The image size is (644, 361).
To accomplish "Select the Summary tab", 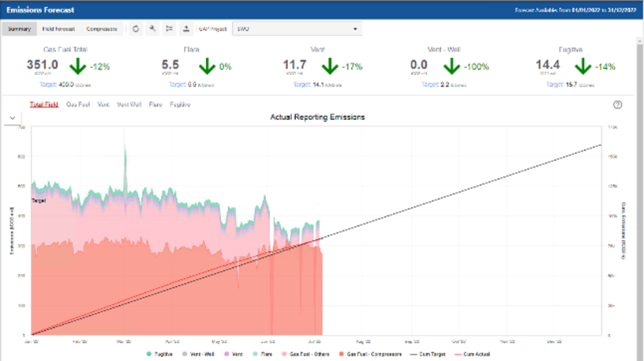I will (19, 29).
